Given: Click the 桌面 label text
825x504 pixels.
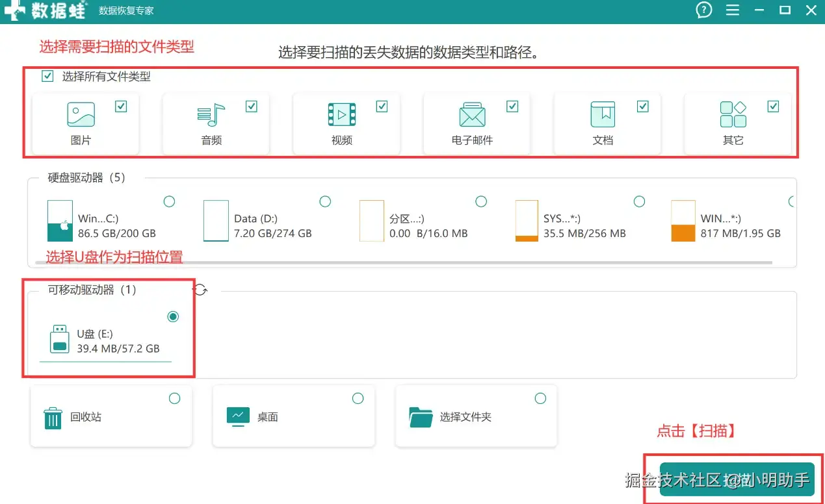Looking at the screenshot, I should (x=268, y=417).
